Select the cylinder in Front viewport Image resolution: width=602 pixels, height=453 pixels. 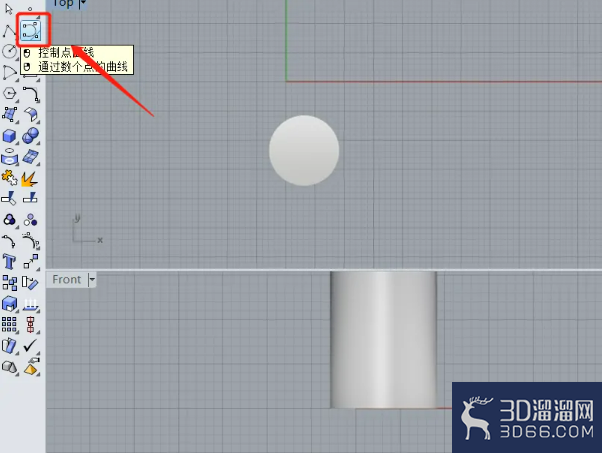[383, 340]
